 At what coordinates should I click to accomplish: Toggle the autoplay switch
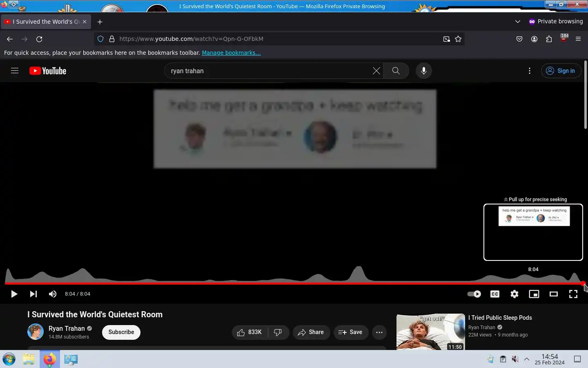click(474, 294)
